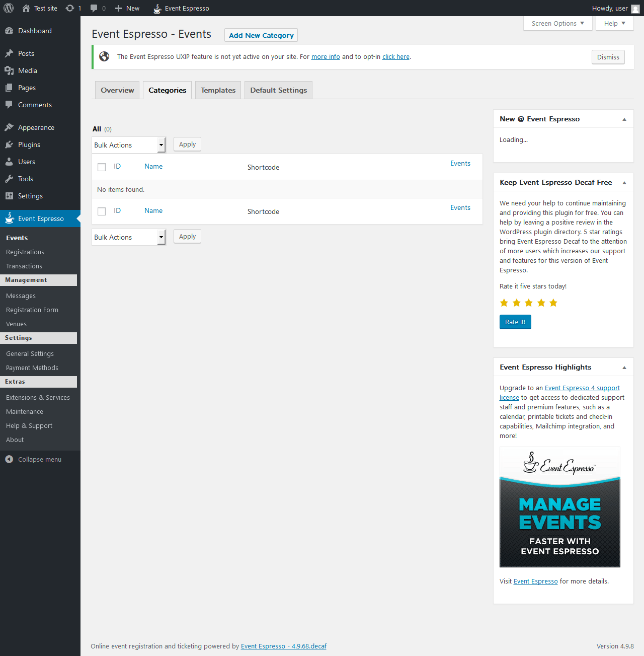Click the Rate It! button

tap(515, 322)
